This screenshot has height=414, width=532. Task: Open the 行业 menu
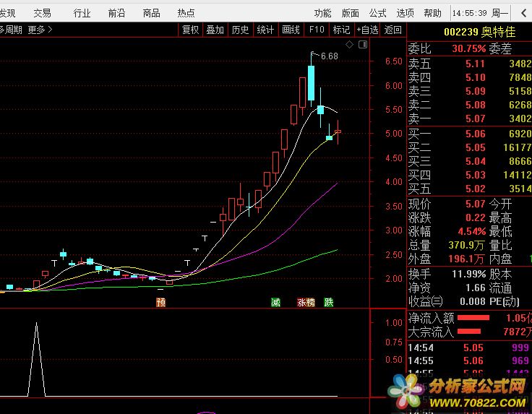click(82, 13)
